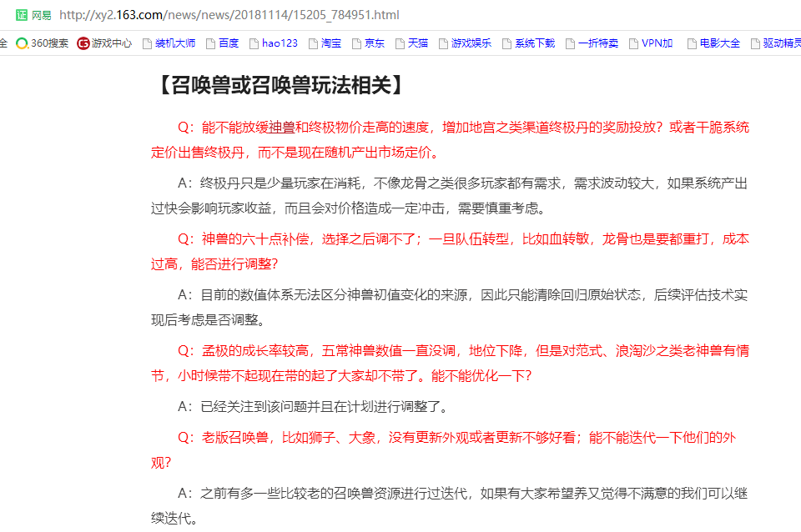The height and width of the screenshot is (532, 801).
Task: Click the red question about 老版召唤兽 appearance
Action: 450,449
